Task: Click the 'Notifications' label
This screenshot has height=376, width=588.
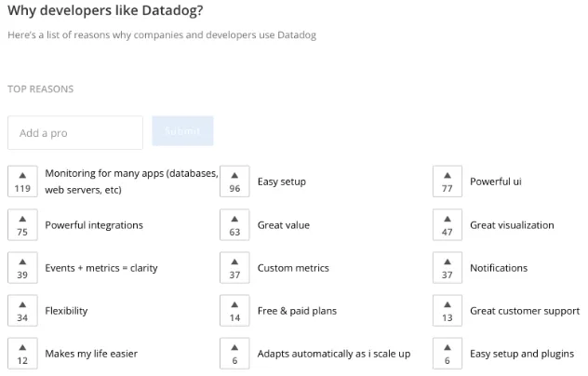Action: click(x=499, y=268)
